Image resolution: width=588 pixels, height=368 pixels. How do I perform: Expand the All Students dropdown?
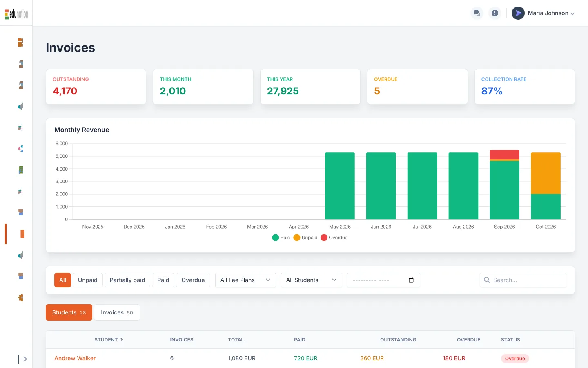coord(312,280)
